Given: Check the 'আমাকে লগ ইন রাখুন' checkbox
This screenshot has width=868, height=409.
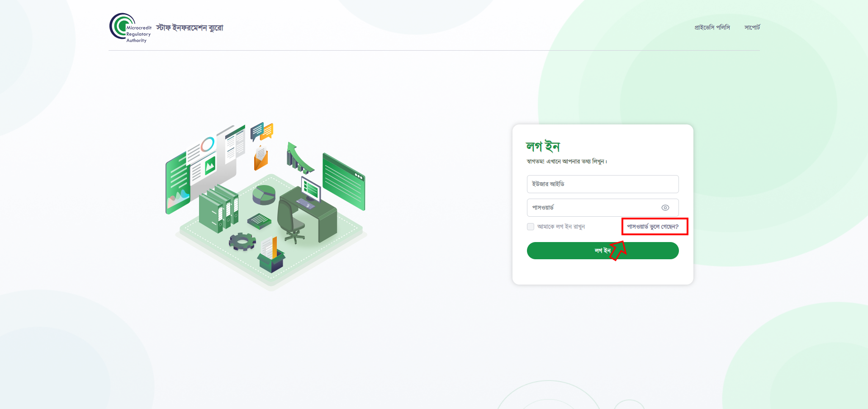Looking at the screenshot, I should point(531,227).
